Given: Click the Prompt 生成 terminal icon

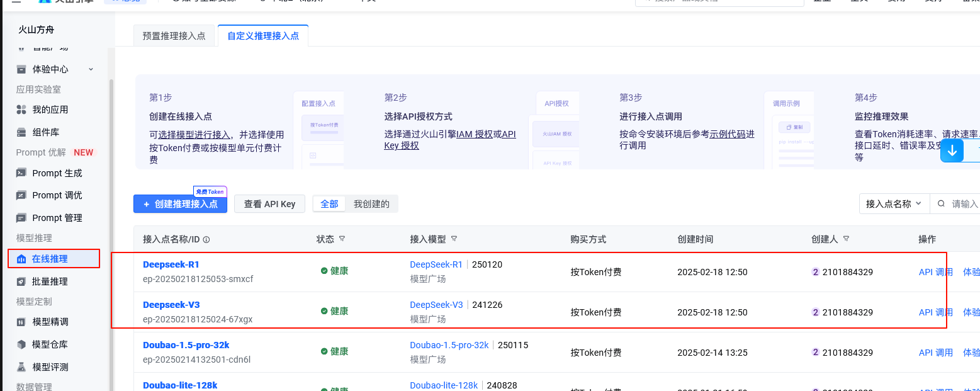Looking at the screenshot, I should coord(21,173).
